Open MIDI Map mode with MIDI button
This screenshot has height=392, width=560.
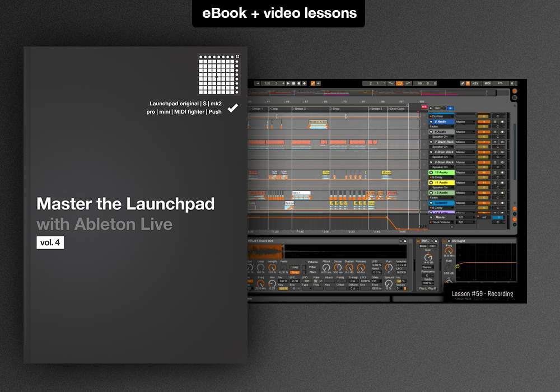tap(488, 83)
